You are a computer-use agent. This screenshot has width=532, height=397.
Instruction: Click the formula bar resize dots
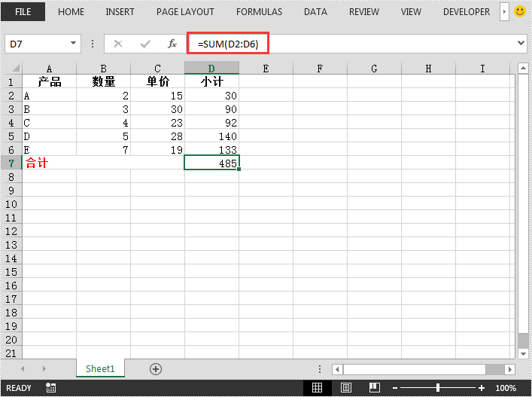pos(93,44)
